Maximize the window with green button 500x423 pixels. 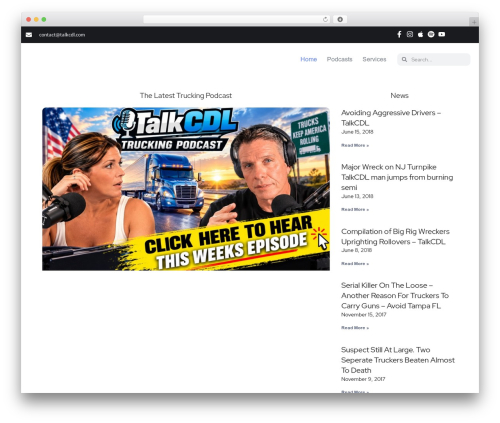point(44,19)
